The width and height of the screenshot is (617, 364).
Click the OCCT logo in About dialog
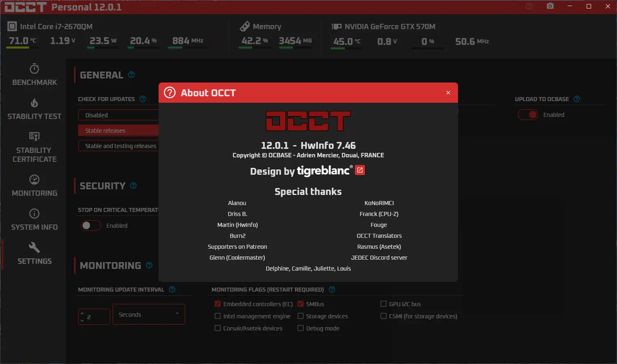308,121
